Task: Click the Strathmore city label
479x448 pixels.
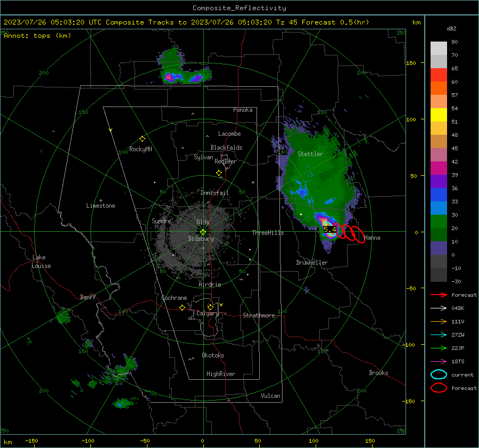Action: (x=259, y=315)
